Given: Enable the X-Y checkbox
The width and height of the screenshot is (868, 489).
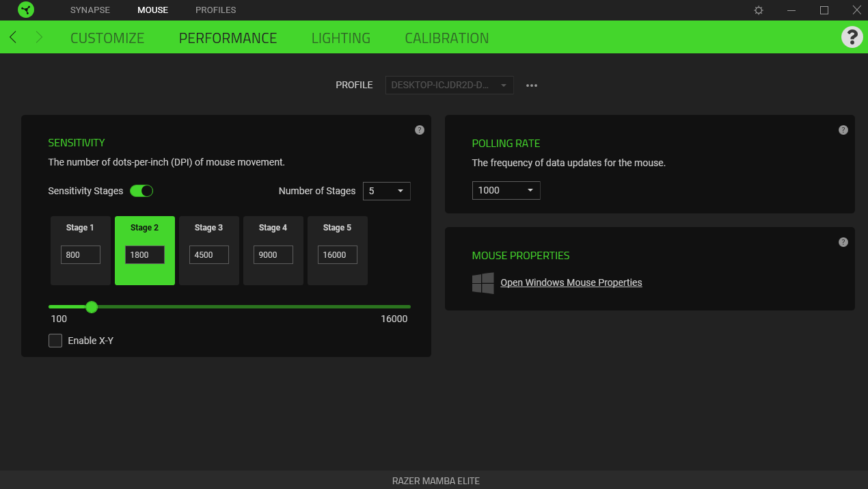Looking at the screenshot, I should point(55,341).
